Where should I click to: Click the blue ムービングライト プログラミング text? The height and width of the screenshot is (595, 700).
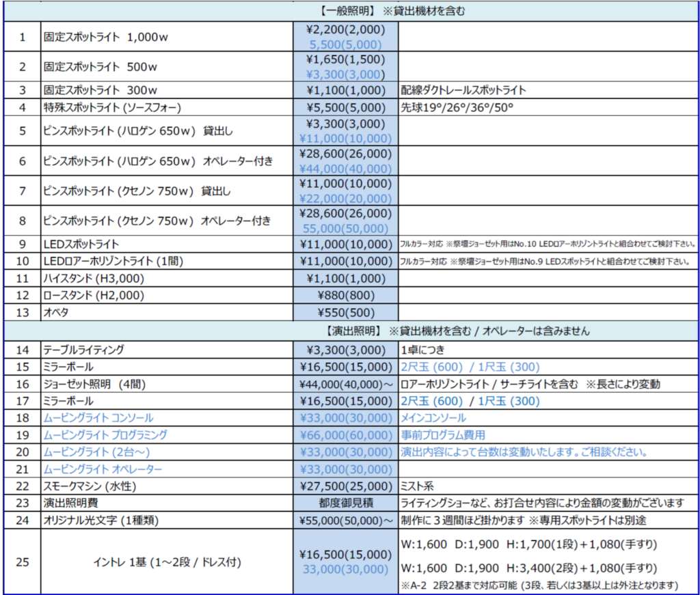pyautogui.click(x=105, y=434)
